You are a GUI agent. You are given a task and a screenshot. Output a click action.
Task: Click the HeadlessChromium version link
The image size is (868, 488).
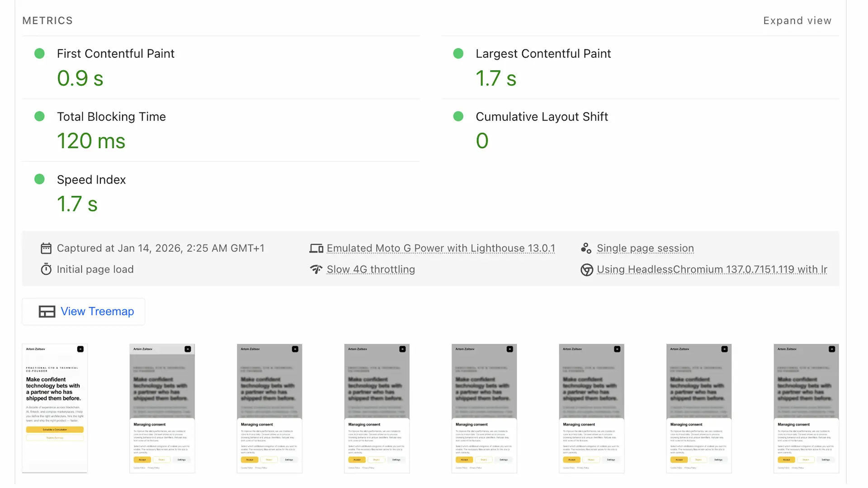point(712,269)
